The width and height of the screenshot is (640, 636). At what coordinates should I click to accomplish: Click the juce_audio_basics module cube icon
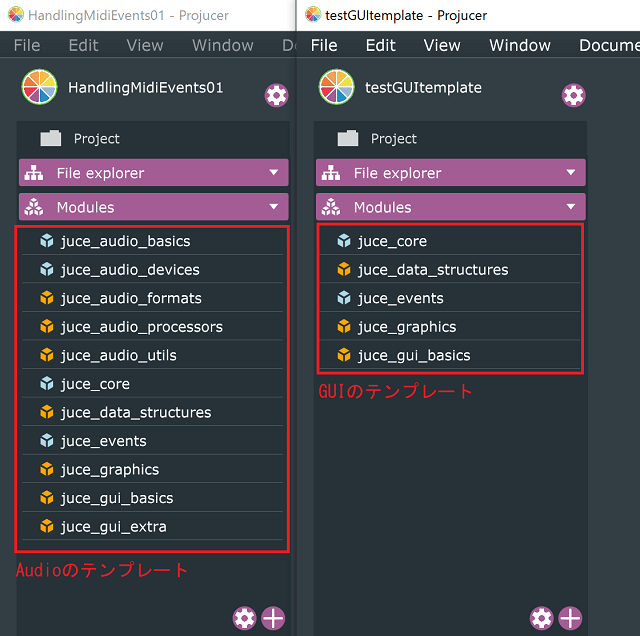pos(47,241)
